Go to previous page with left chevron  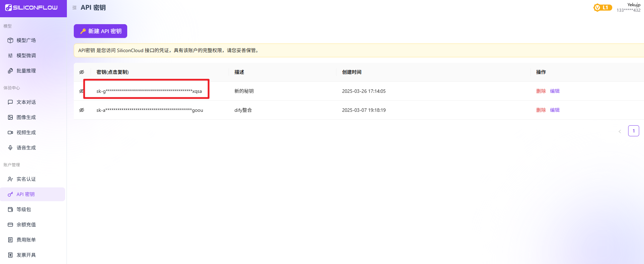(620, 131)
